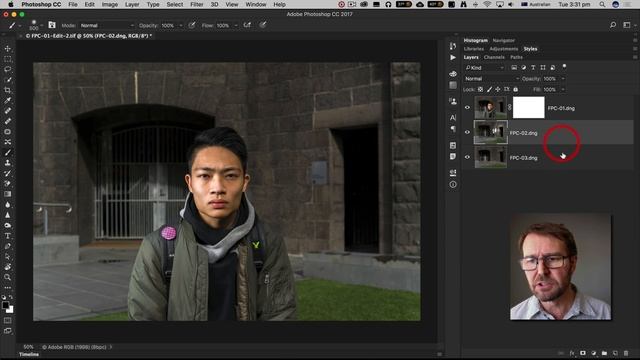Image resolution: width=640 pixels, height=360 pixels.
Task: Click the 50% zoom level field
Action: (x=28, y=347)
